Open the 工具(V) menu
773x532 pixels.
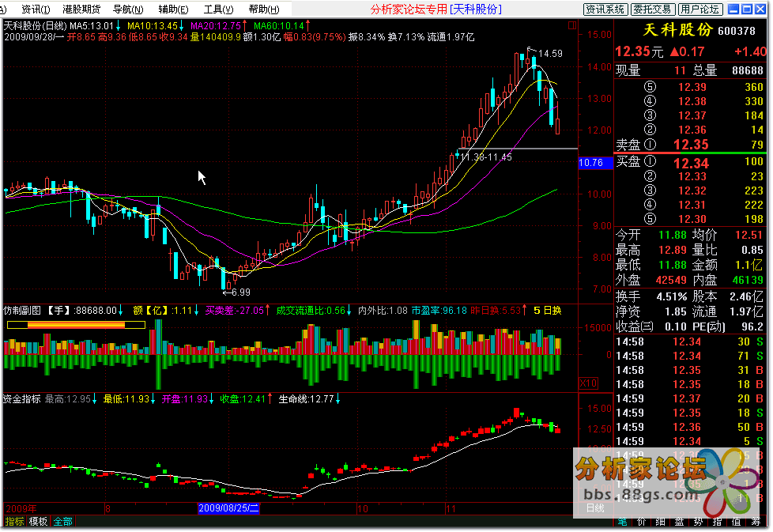click(218, 9)
